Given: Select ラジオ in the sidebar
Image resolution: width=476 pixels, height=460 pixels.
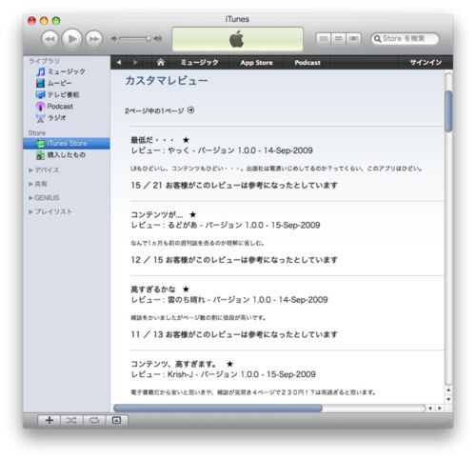Looking at the screenshot, I should pyautogui.click(x=56, y=118).
